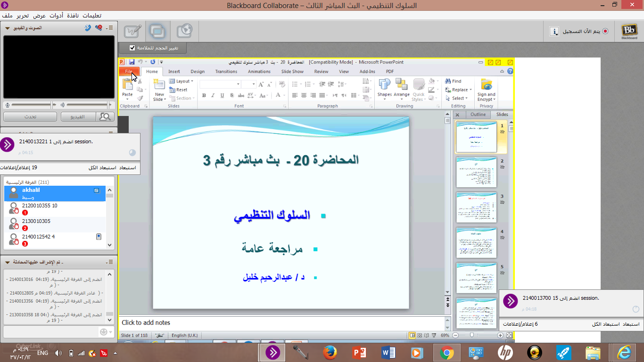Open the audio and video panel options menu

click(109, 28)
